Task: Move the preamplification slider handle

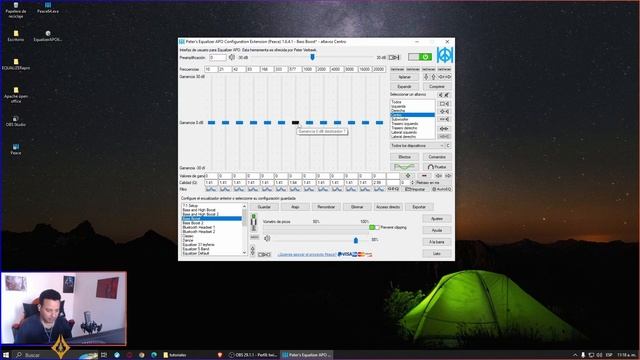Action: [x=312, y=57]
